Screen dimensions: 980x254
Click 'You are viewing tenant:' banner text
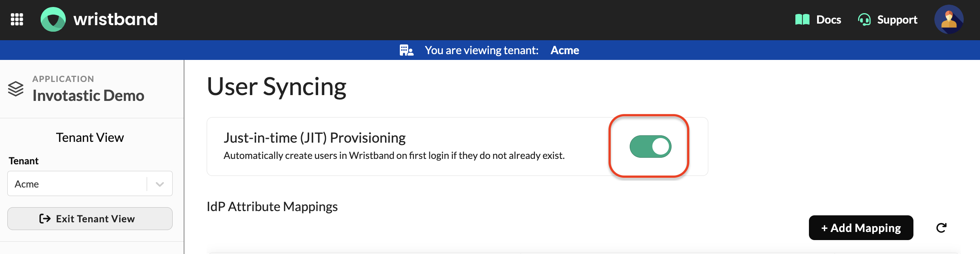tap(481, 50)
